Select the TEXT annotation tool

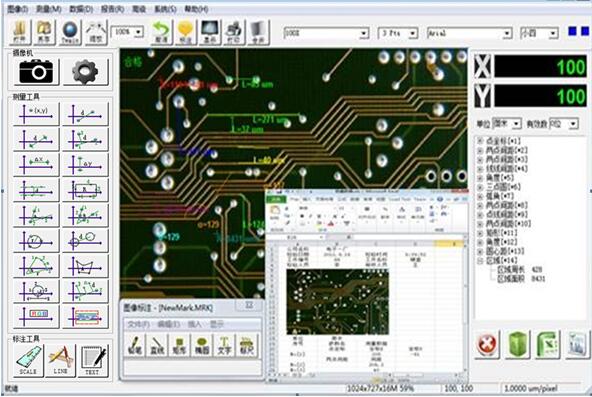point(92,360)
